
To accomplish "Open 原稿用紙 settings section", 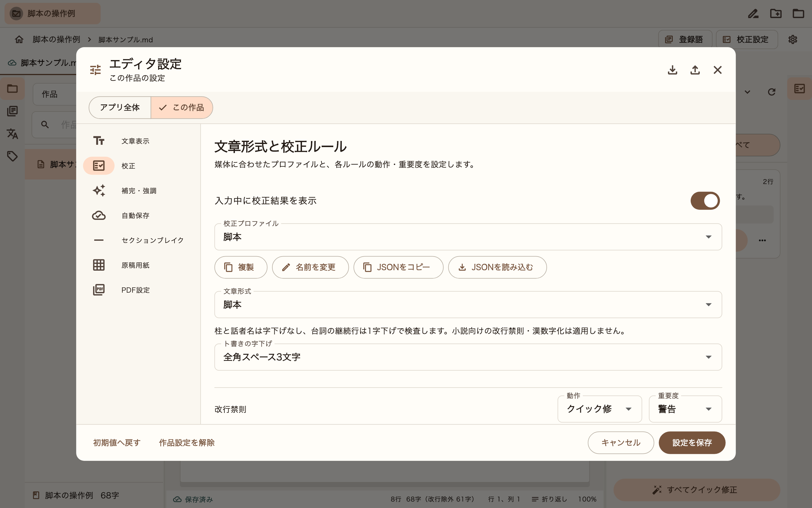I will click(139, 265).
